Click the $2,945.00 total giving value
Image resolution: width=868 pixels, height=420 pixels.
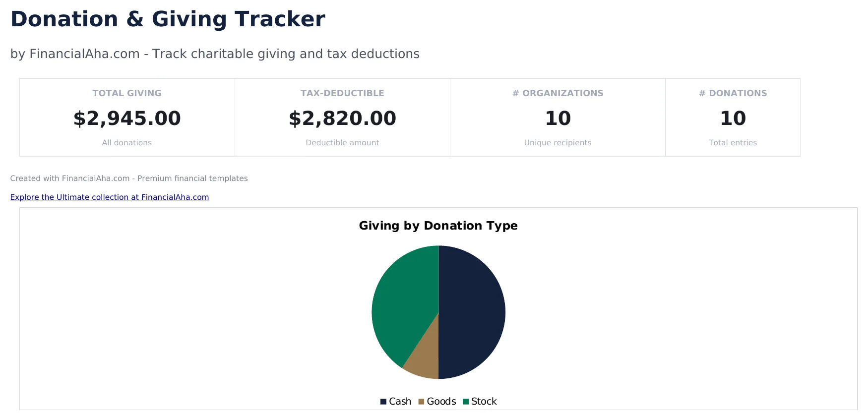[x=127, y=119]
